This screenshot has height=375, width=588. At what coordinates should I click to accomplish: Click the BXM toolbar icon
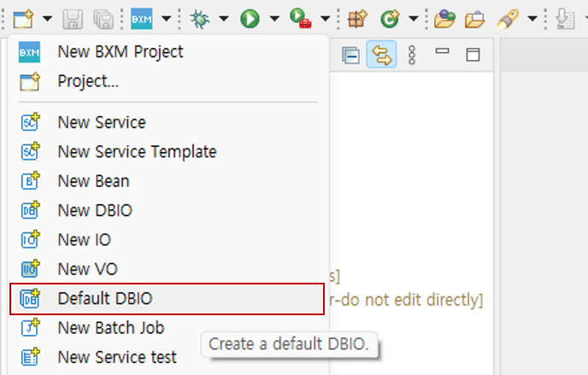coord(141,19)
